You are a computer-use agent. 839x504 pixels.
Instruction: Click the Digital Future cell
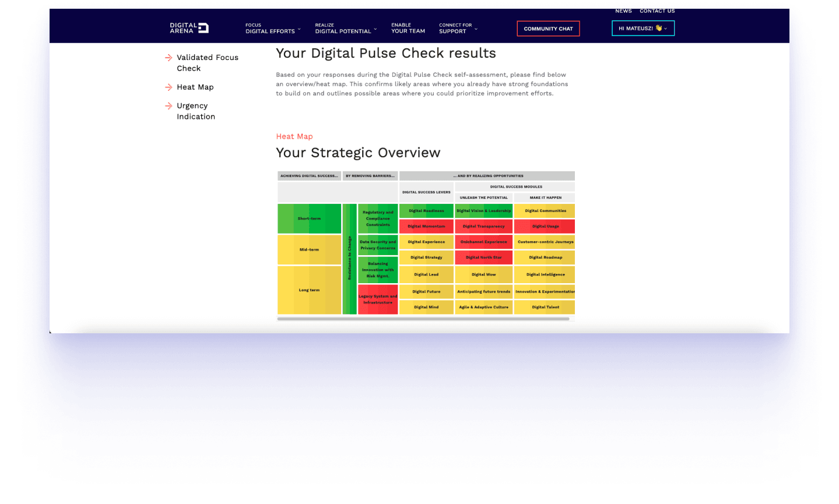pyautogui.click(x=426, y=291)
